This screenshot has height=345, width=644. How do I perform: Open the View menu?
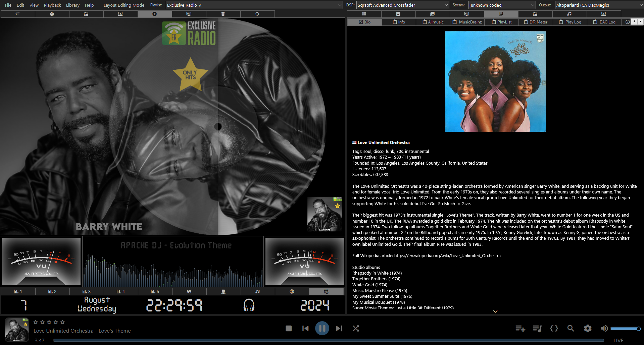pos(34,5)
